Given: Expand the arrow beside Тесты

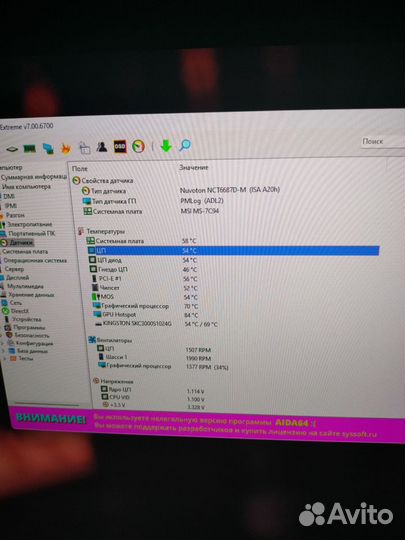Looking at the screenshot, I should (5, 359).
